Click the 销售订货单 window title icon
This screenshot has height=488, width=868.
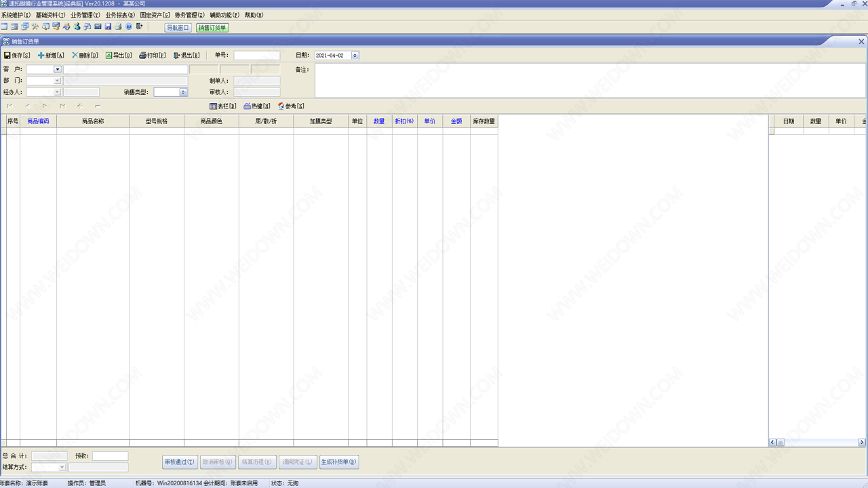pyautogui.click(x=6, y=41)
